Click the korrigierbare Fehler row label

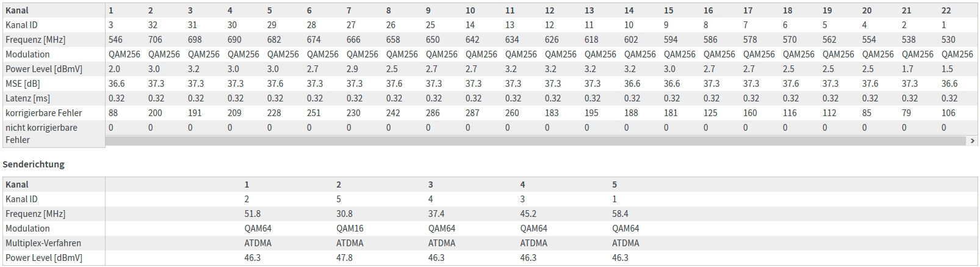[x=43, y=113]
